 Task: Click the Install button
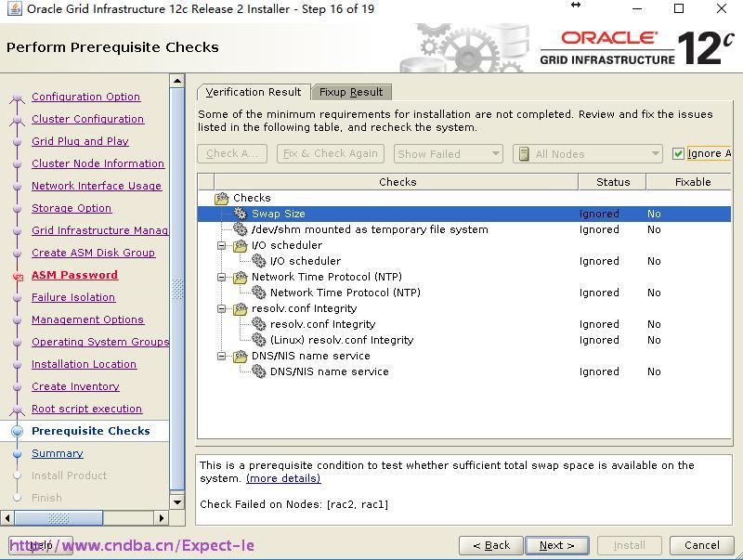630,545
